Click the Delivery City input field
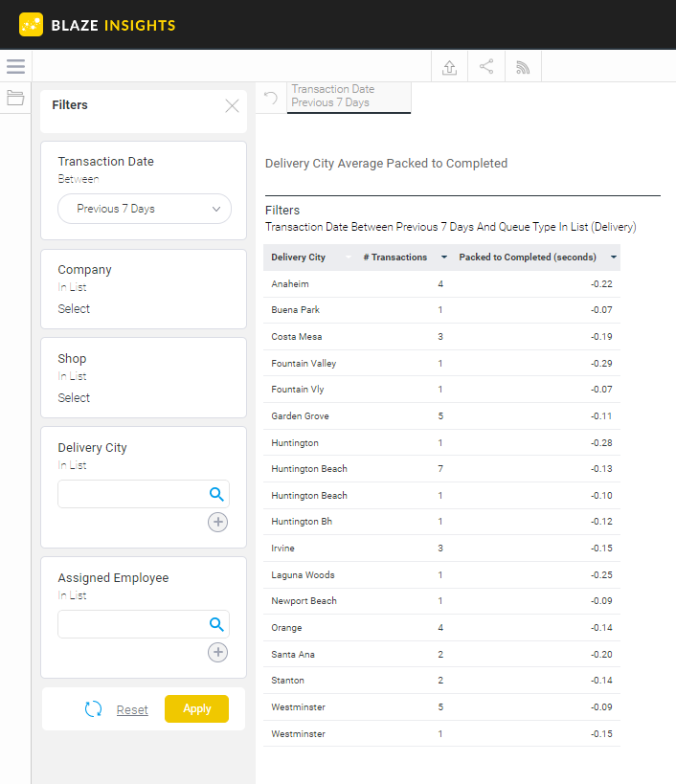 [132, 494]
